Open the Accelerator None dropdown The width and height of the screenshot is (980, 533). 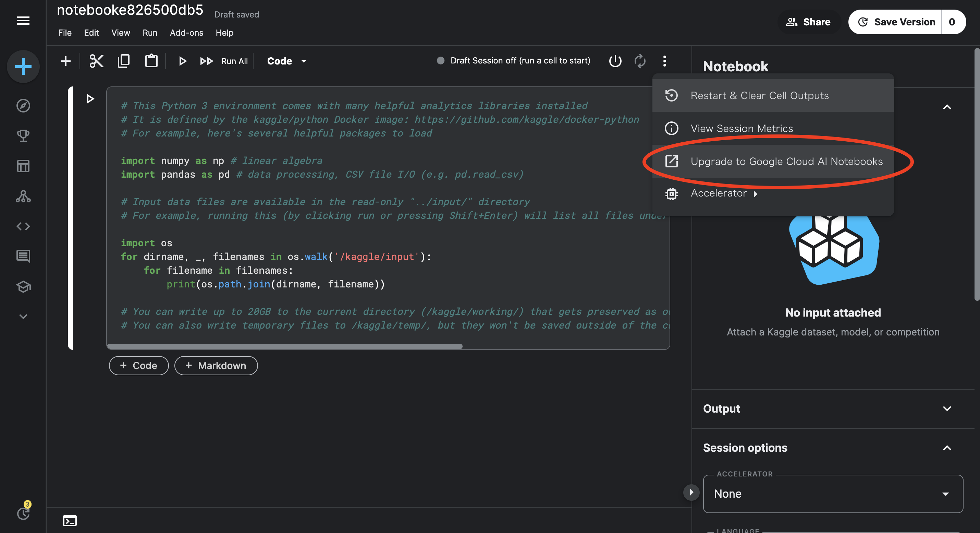832,494
